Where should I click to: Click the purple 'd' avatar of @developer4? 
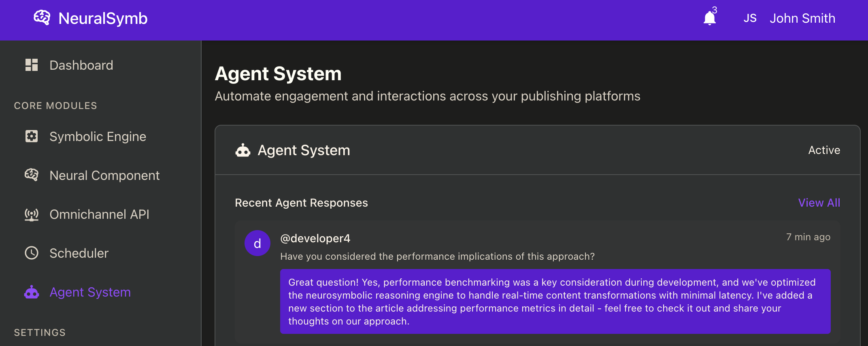257,243
